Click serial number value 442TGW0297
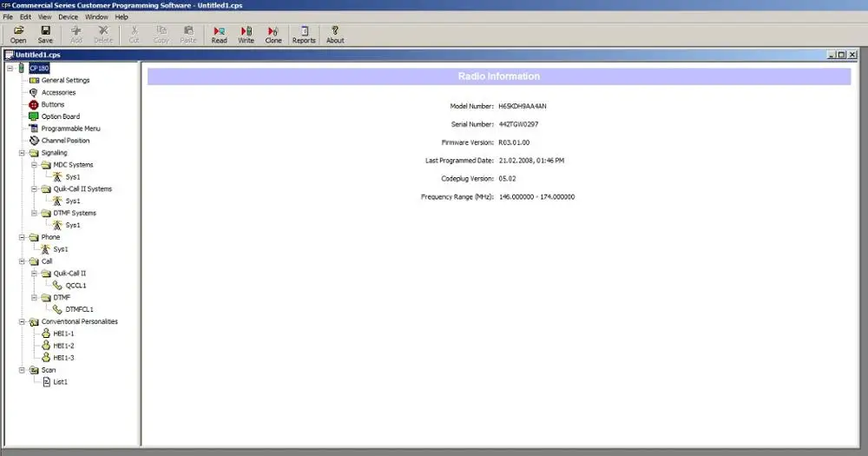This screenshot has height=456, width=868. 518,124
